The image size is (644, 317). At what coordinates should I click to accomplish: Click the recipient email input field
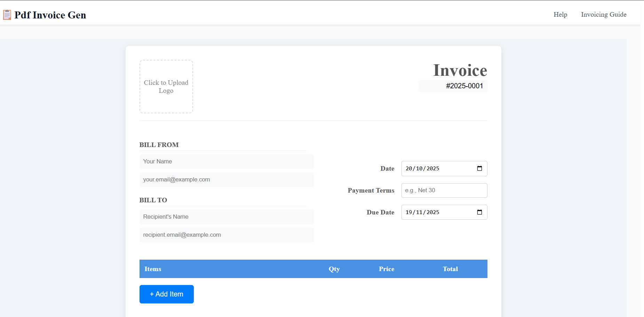click(x=226, y=235)
